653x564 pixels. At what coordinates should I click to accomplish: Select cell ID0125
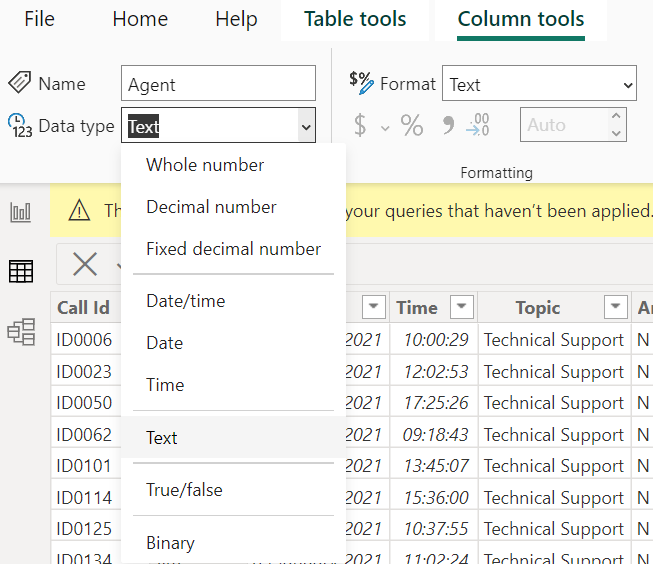84,528
